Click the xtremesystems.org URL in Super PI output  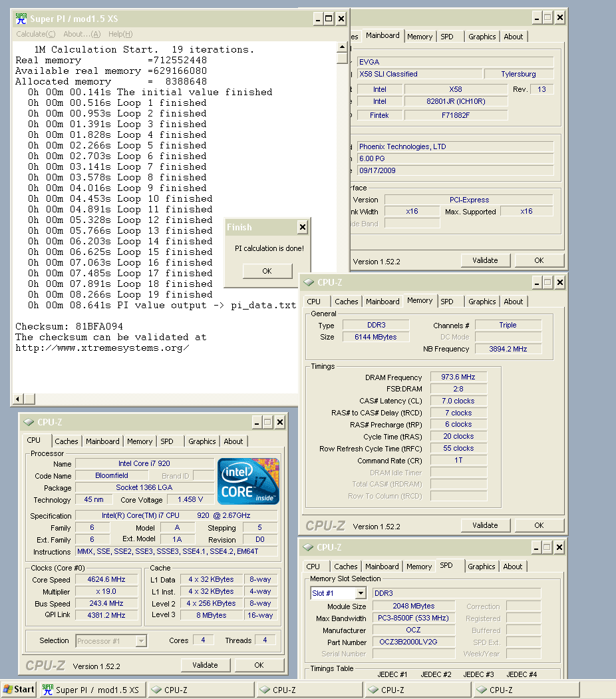pos(102,348)
